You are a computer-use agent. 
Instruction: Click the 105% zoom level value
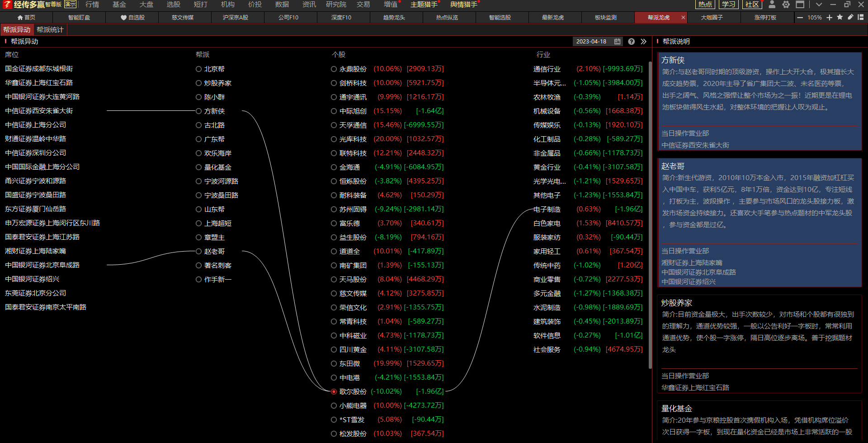pyautogui.click(x=814, y=18)
